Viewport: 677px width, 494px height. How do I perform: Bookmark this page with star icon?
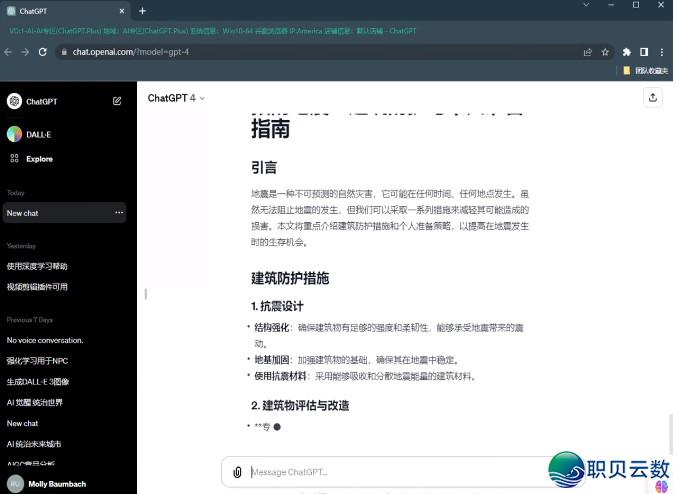coord(605,51)
